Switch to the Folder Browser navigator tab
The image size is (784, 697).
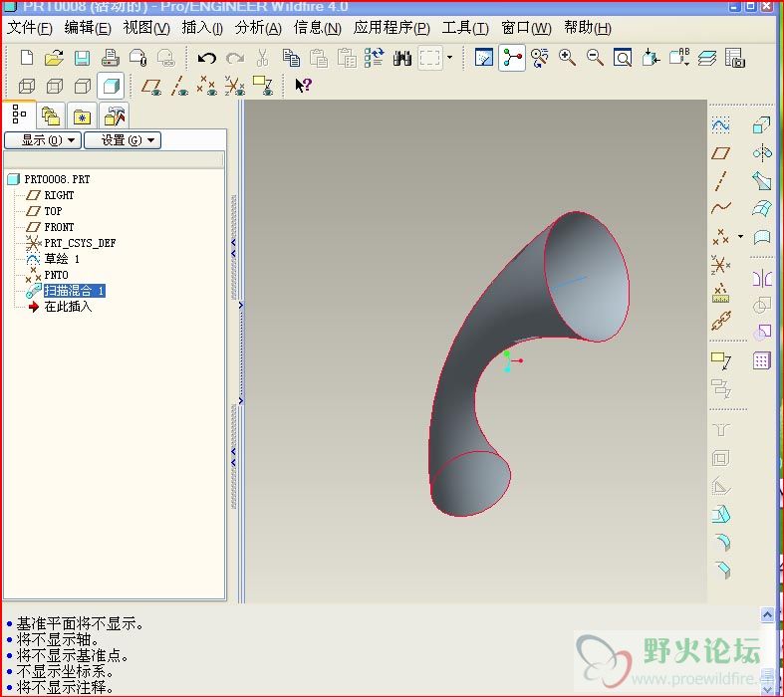pyautogui.click(x=51, y=116)
